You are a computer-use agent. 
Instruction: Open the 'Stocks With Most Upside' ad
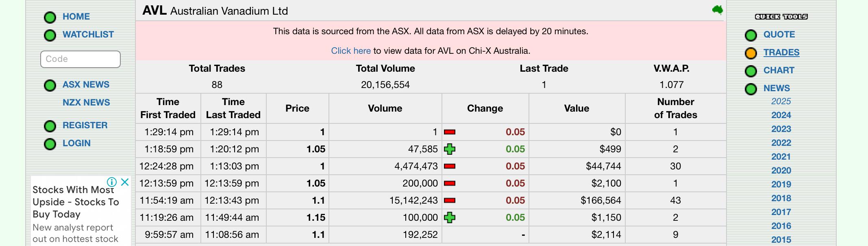click(76, 202)
